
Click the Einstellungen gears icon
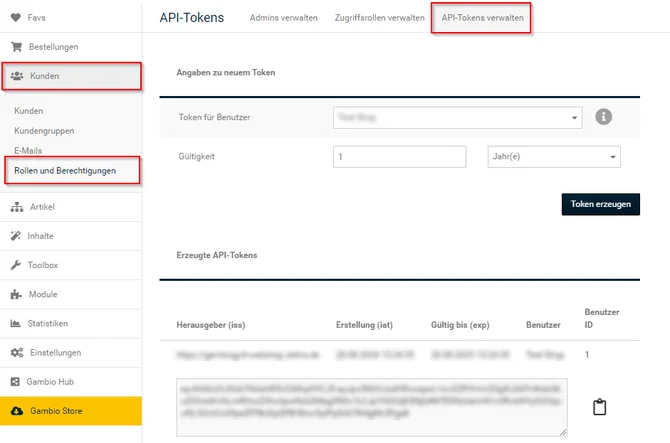click(x=17, y=352)
